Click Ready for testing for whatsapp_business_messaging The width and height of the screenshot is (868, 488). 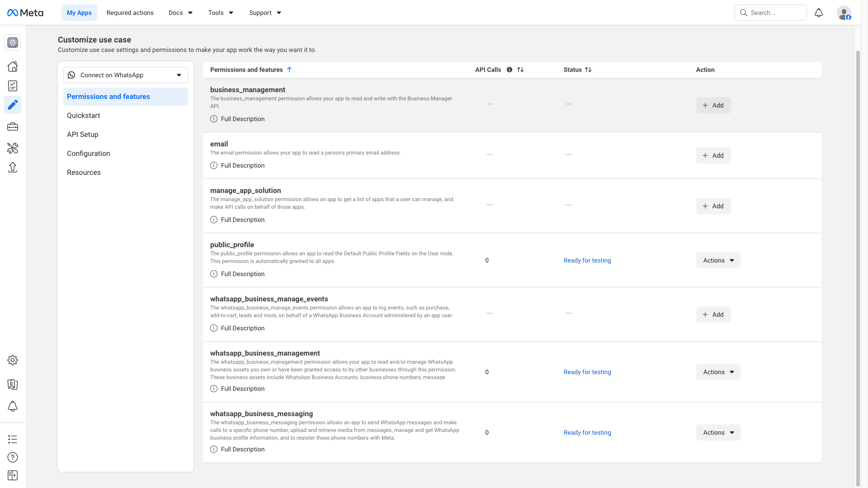pos(587,432)
